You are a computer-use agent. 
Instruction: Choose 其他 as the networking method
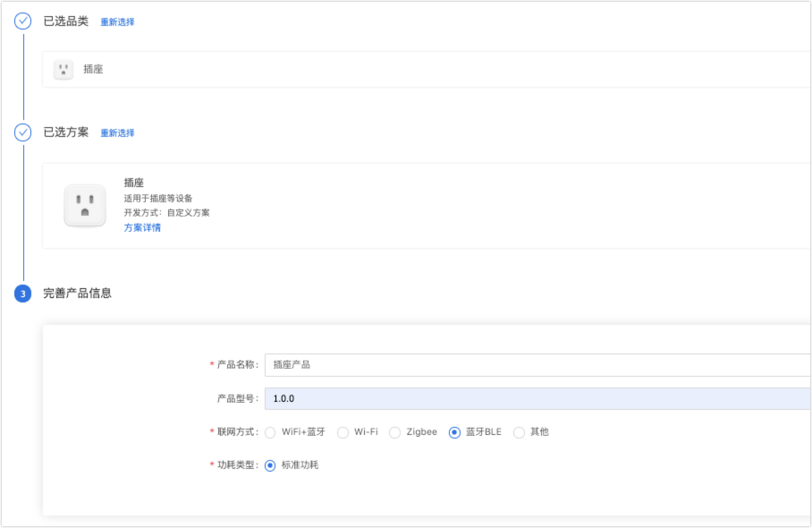pyautogui.click(x=519, y=433)
